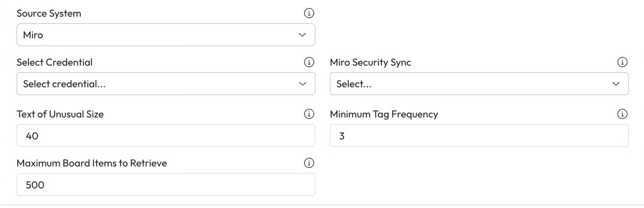Focus the Text of Unusual Size field
Image resolution: width=644 pixels, height=208 pixels.
coord(166,136)
